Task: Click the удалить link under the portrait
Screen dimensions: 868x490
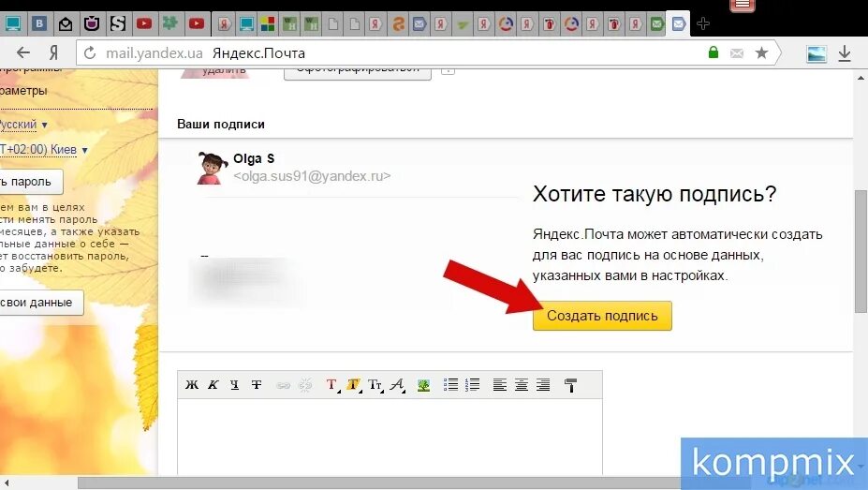Action: click(x=224, y=71)
